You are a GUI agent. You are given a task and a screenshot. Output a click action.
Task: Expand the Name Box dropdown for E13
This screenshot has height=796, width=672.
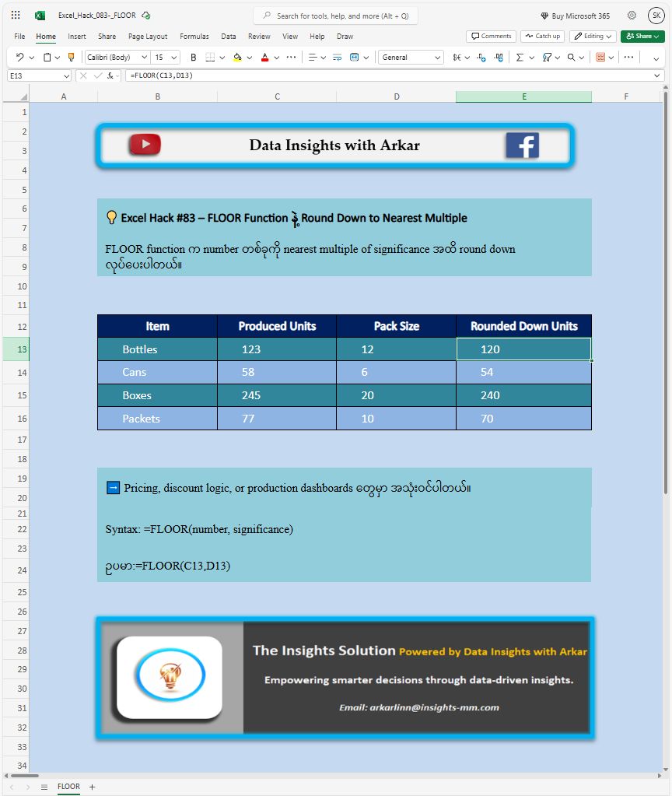tap(65, 75)
